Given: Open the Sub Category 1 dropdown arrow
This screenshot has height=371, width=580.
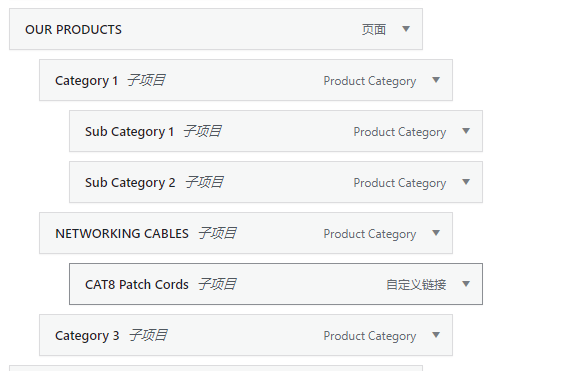Looking at the screenshot, I should tap(466, 131).
